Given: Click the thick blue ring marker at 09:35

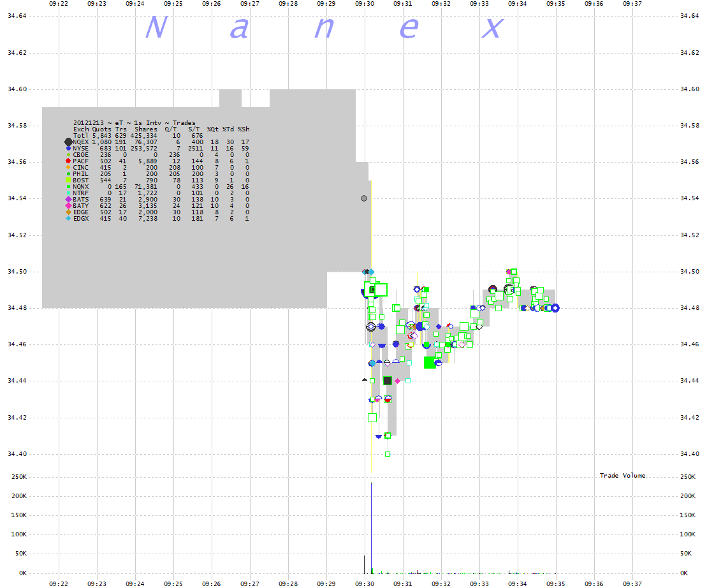Looking at the screenshot, I should 555,308.
